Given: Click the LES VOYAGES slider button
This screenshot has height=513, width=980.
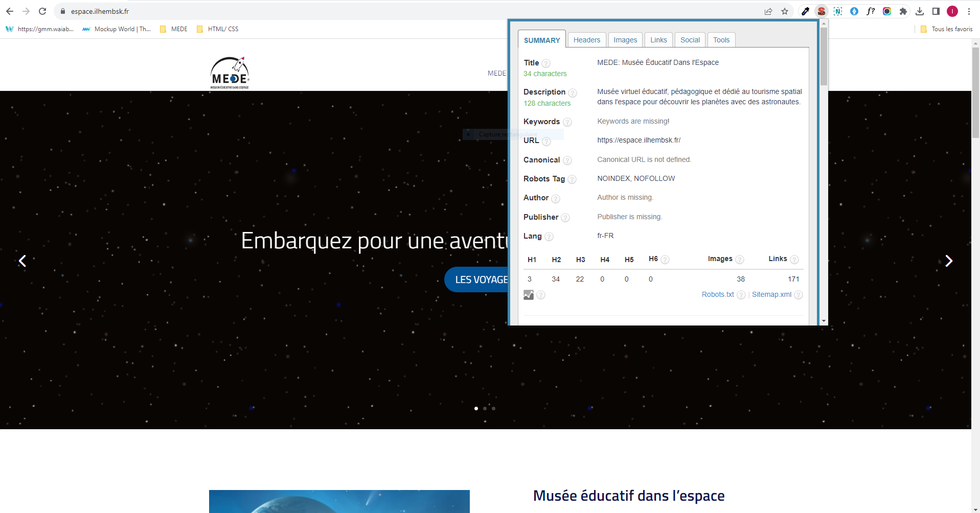Looking at the screenshot, I should [476, 279].
